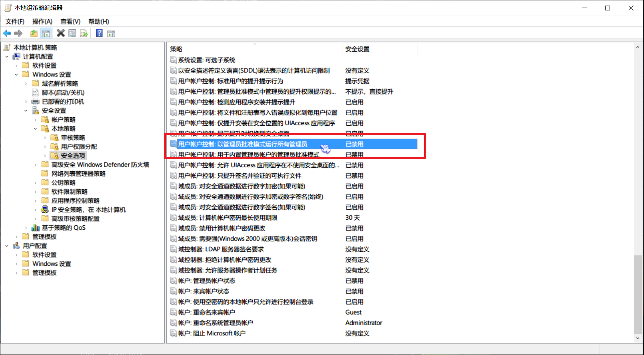
Task: Click the 脚本(启动/关机) script icon
Action: (35, 92)
